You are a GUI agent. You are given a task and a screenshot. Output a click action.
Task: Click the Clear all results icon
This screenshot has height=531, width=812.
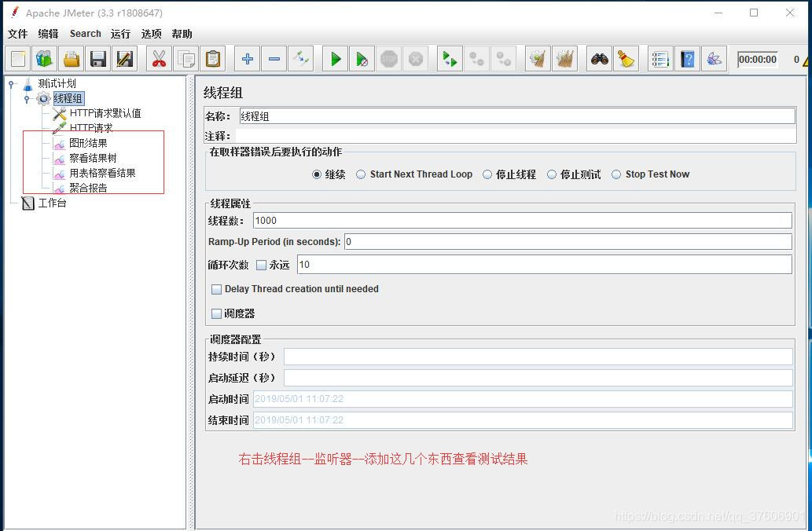tap(565, 59)
